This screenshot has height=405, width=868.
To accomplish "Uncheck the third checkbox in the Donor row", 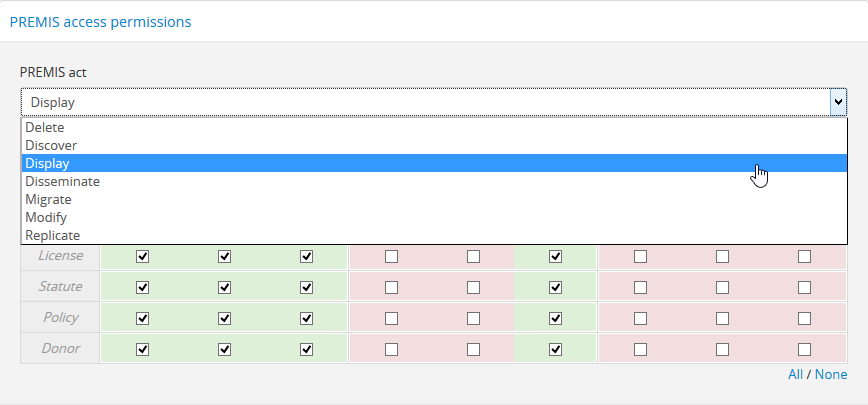I will tap(306, 350).
